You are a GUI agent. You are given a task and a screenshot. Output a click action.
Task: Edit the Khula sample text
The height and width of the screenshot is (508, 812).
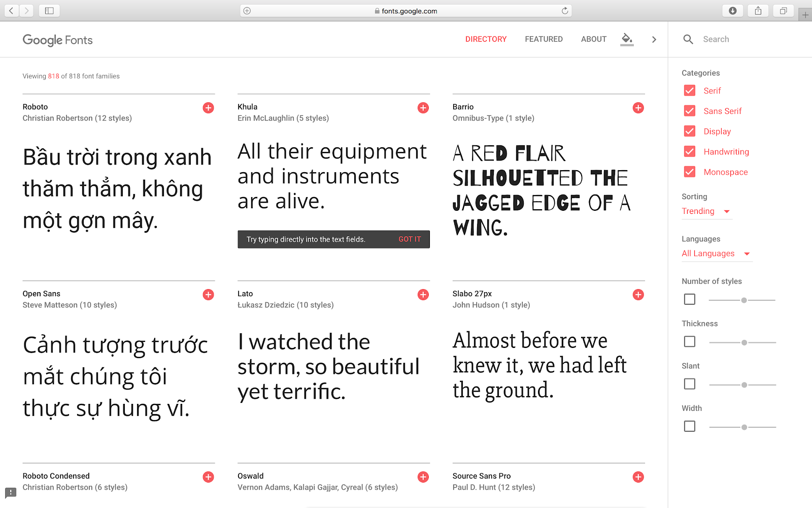click(x=332, y=176)
